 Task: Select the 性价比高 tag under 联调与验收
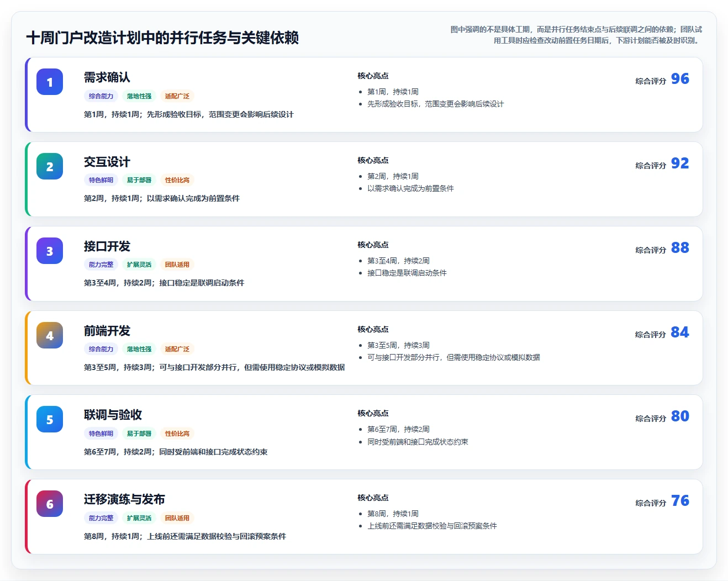coord(177,434)
